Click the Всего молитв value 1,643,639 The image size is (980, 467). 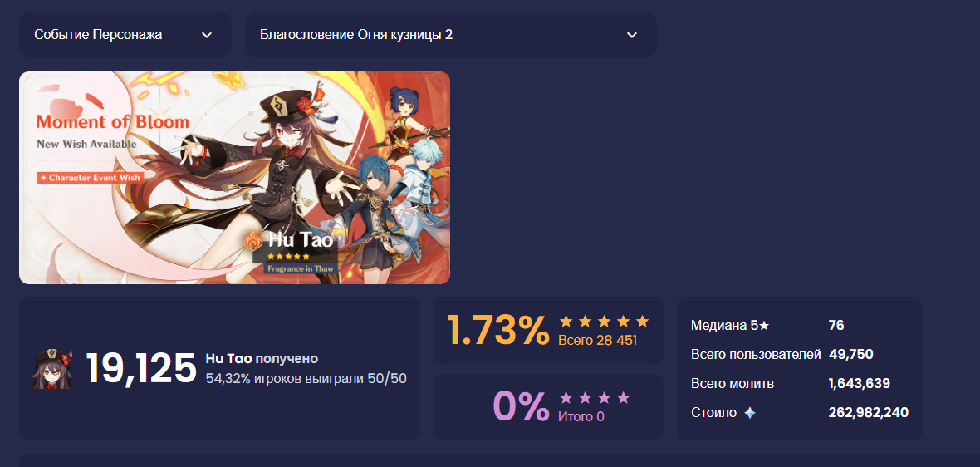(x=860, y=383)
